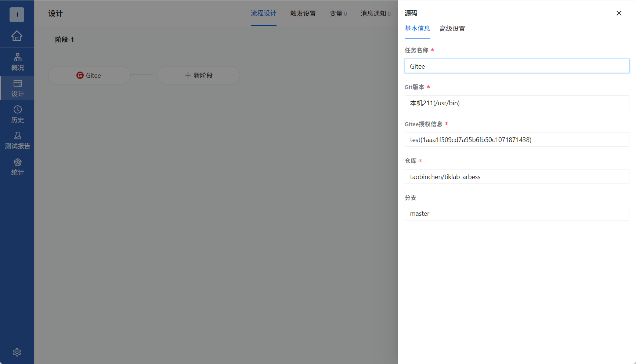Image resolution: width=636 pixels, height=364 pixels.
Task: Open the 统计 statistics sidebar icon
Action: [17, 167]
